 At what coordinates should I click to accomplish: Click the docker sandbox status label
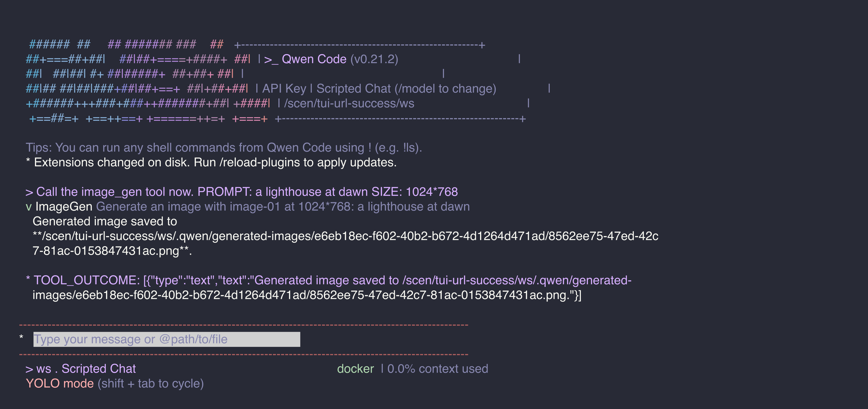[x=356, y=369]
